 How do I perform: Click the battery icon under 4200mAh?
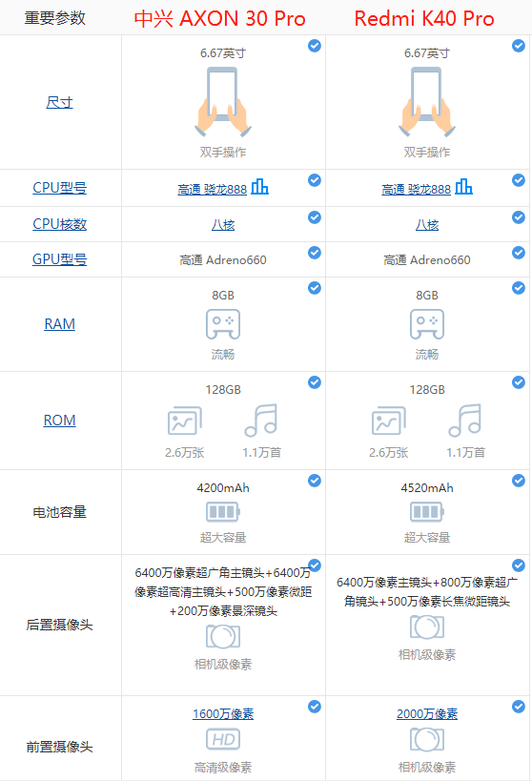coord(223,511)
